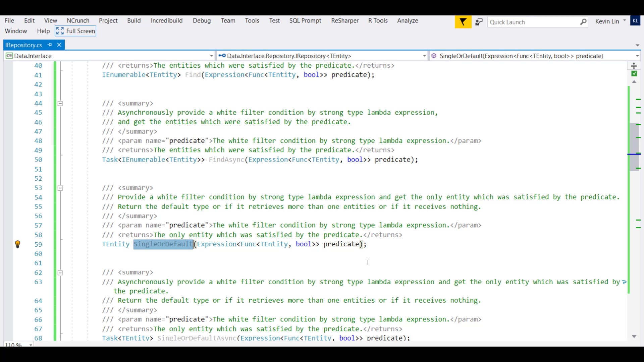Collapse the summary region at line 44
Viewport: 644px width, 362px height.
click(60, 103)
